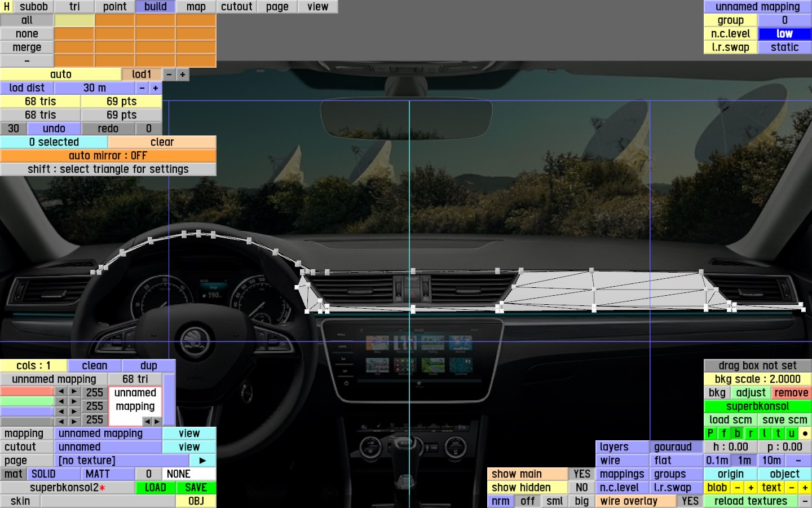Change the MATT material finish
812x508 pixels.
coord(108,474)
